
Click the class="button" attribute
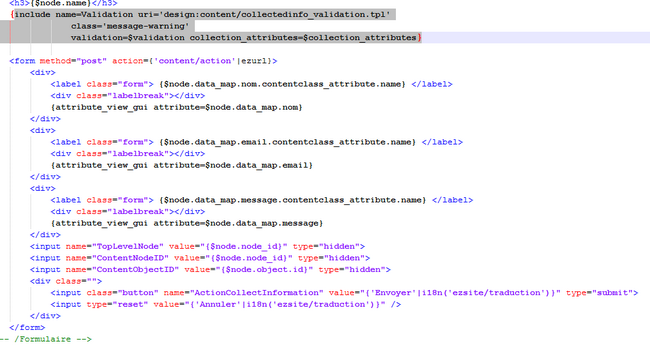123,293
